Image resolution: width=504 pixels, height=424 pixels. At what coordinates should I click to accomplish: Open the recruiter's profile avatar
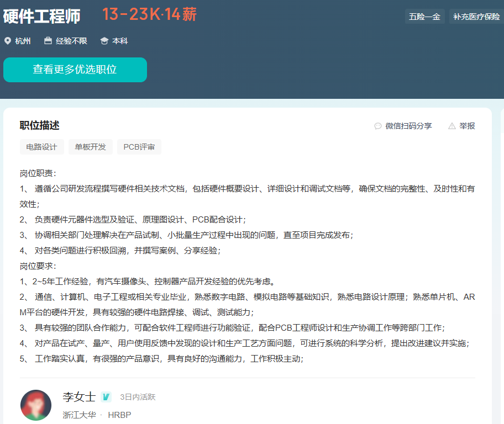[x=36, y=405]
